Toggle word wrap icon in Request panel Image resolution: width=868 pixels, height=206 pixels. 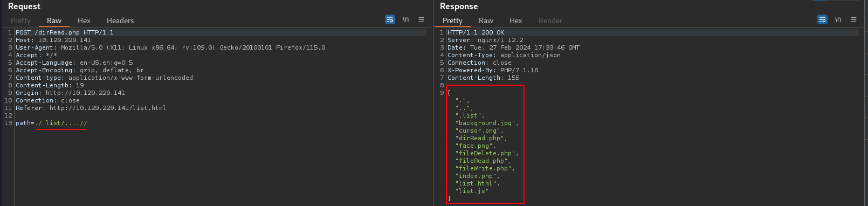tap(390, 19)
